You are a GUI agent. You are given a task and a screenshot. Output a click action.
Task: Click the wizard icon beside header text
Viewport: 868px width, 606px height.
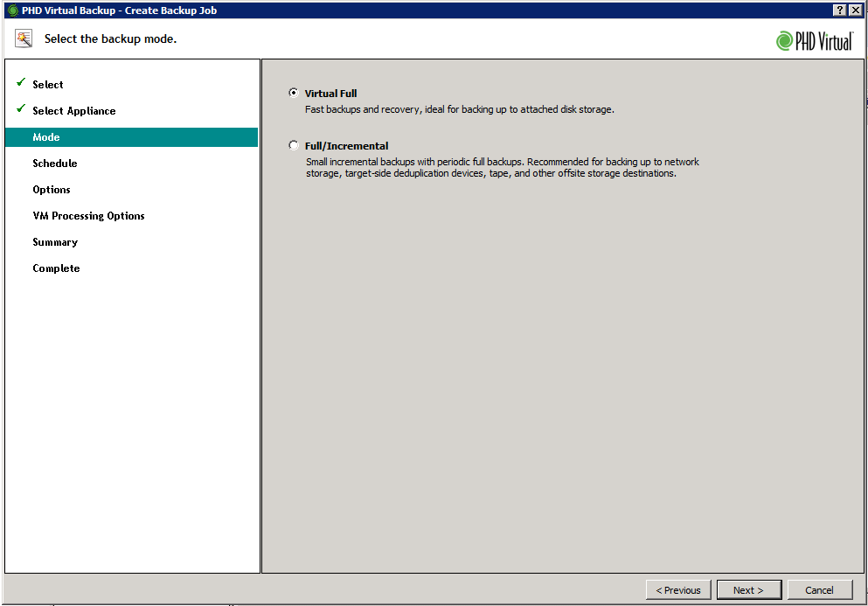pos(24,38)
